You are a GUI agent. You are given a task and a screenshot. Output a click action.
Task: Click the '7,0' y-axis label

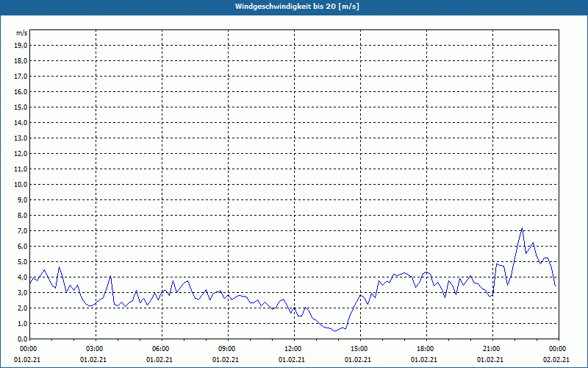[x=23, y=231]
